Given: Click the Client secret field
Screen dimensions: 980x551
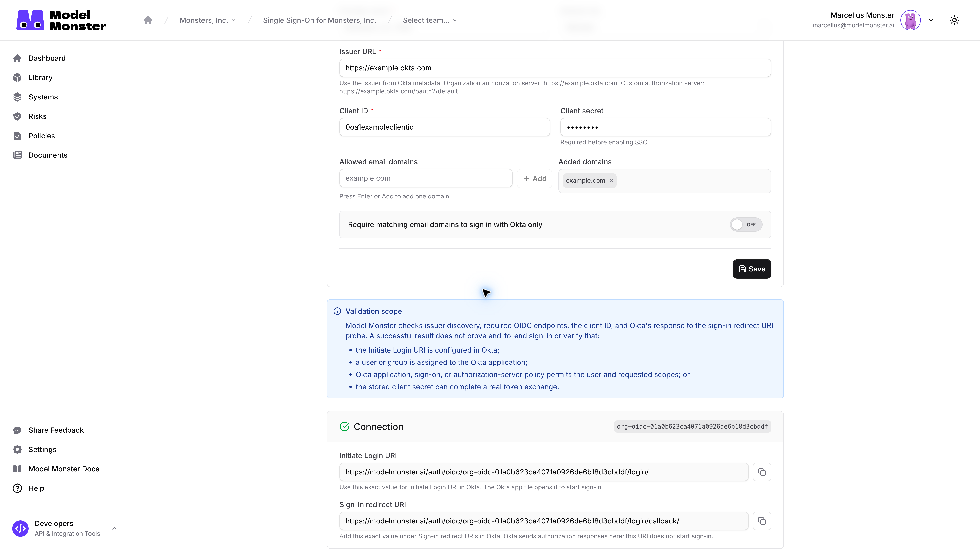Looking at the screenshot, I should pos(665,127).
